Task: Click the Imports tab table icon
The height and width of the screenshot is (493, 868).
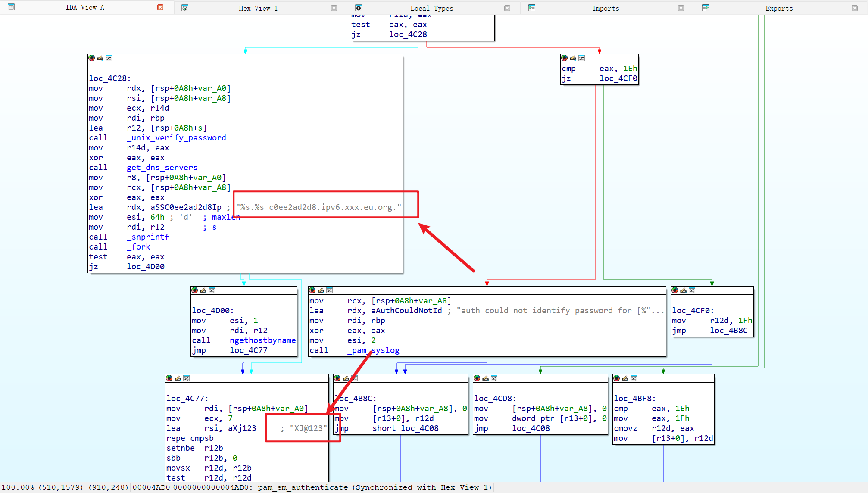Action: [532, 8]
